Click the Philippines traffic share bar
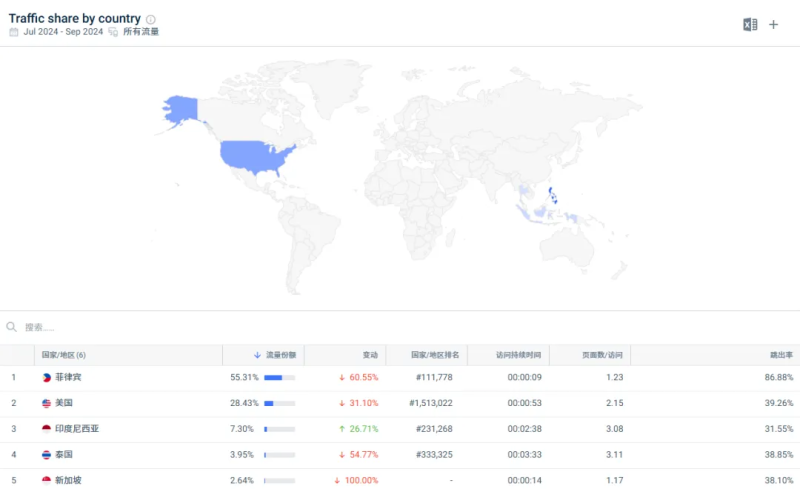 coord(279,377)
